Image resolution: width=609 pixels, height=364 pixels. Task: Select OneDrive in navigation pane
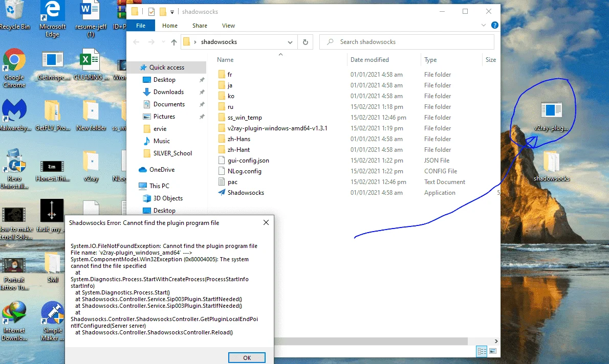162,170
